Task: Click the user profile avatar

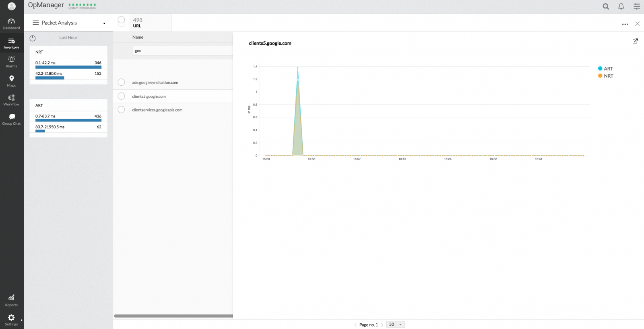Action: point(12,6)
